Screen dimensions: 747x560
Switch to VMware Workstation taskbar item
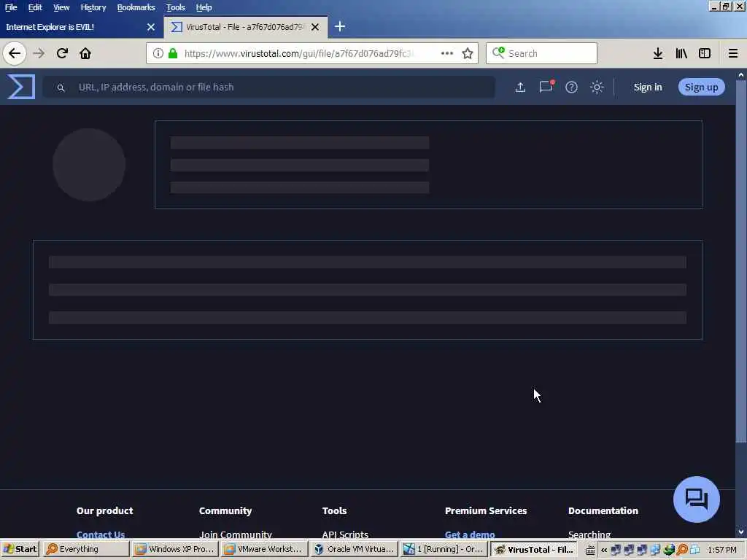[x=264, y=549]
